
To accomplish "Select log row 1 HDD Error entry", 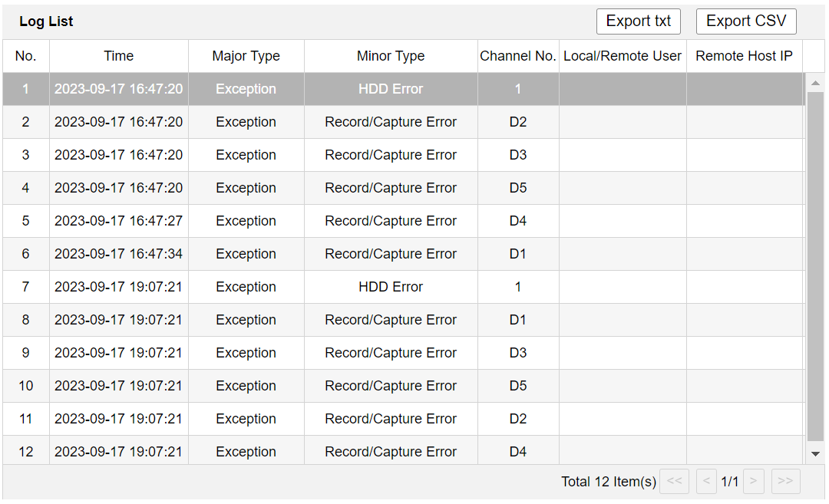I will tap(390, 89).
